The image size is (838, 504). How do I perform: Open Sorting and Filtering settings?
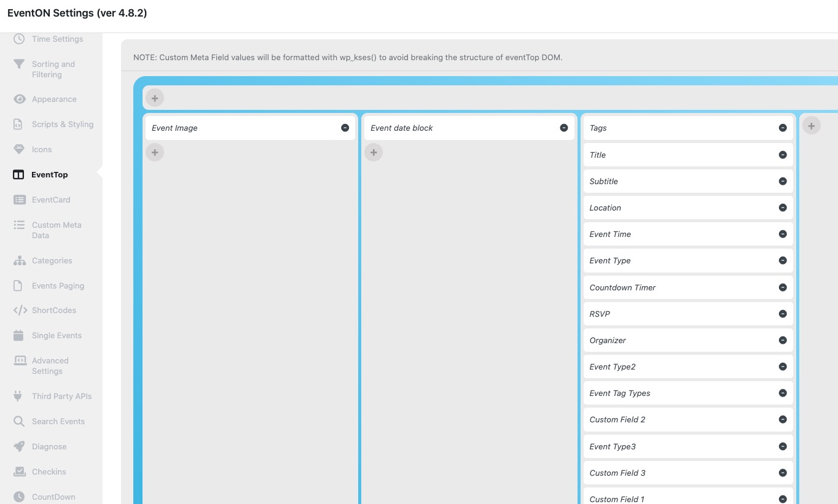point(53,69)
